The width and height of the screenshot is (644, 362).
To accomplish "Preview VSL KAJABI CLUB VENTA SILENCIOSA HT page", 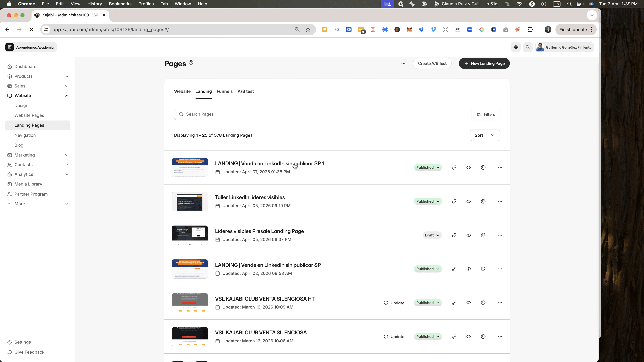I will tap(469, 303).
